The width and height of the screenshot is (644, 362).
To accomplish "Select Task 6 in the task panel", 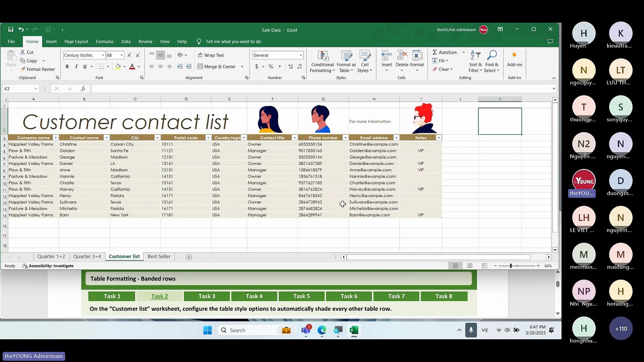I will (349, 296).
